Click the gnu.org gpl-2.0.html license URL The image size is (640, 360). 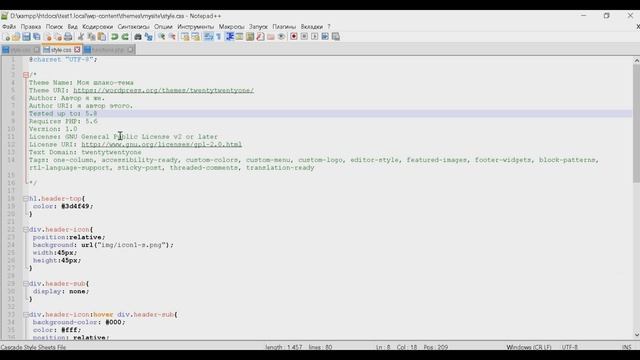(x=161, y=144)
